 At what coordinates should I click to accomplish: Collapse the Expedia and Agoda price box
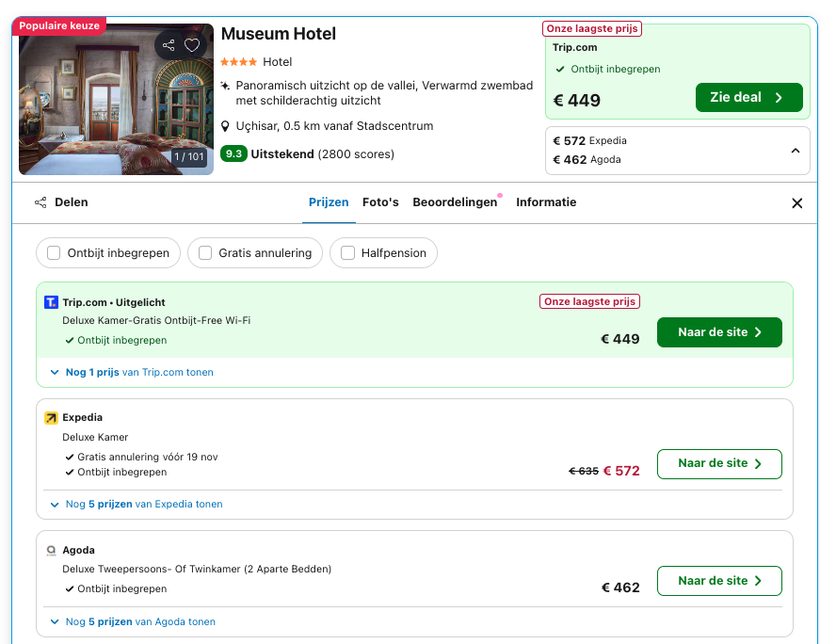(x=796, y=150)
